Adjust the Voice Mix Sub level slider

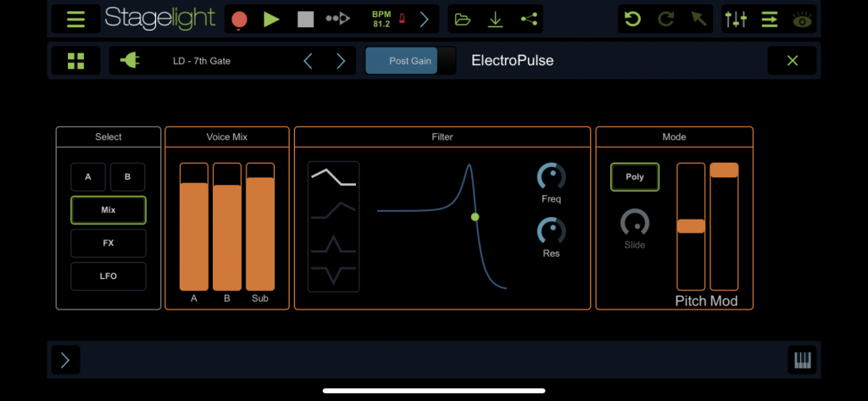click(260, 226)
